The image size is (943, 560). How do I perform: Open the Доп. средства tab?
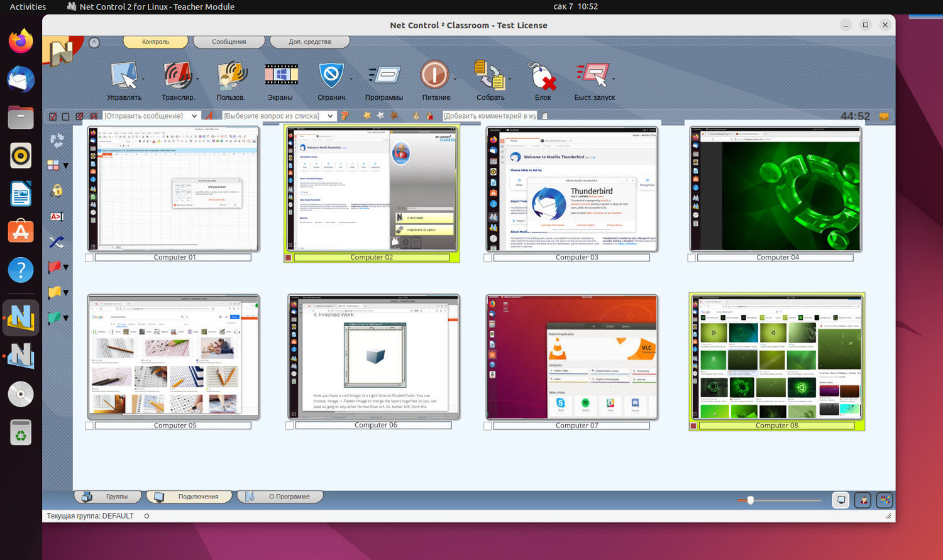(309, 41)
